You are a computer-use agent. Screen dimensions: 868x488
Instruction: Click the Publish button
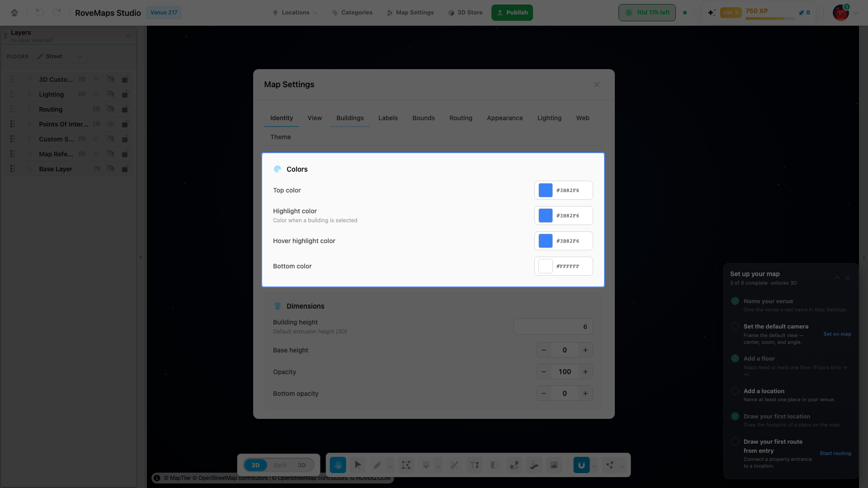click(512, 13)
